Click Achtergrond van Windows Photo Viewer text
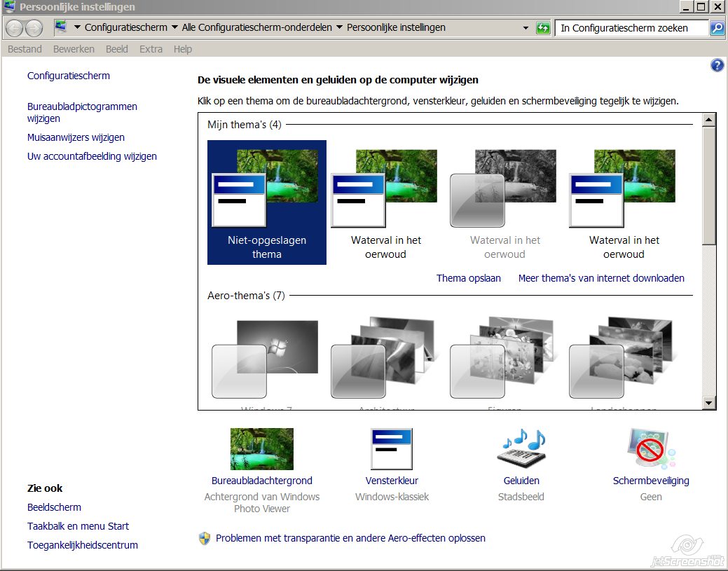 [x=262, y=503]
